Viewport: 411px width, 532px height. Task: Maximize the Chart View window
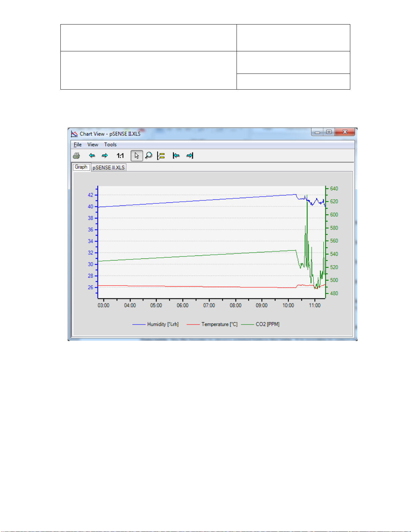tap(329, 132)
